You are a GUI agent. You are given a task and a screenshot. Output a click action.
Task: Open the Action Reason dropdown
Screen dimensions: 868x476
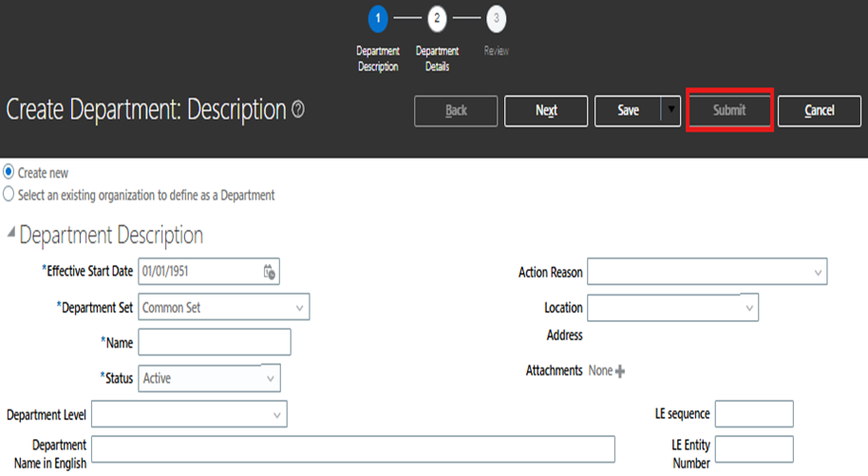(818, 273)
